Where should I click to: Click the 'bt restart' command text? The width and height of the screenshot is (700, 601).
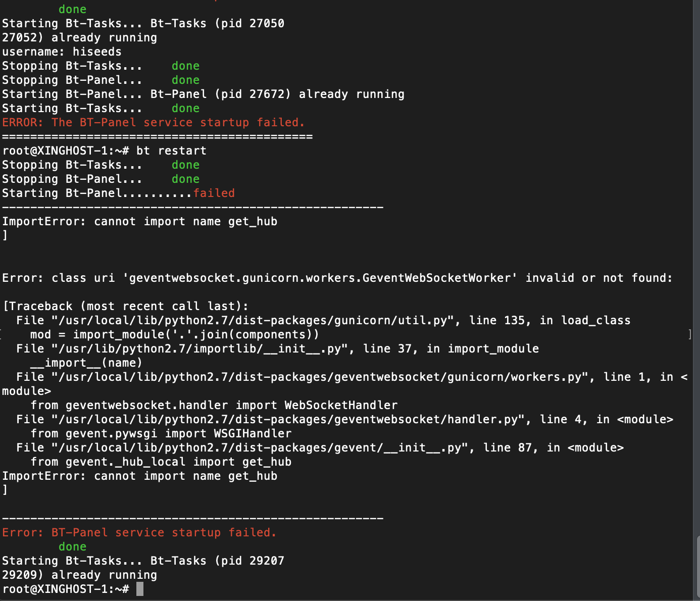click(171, 151)
